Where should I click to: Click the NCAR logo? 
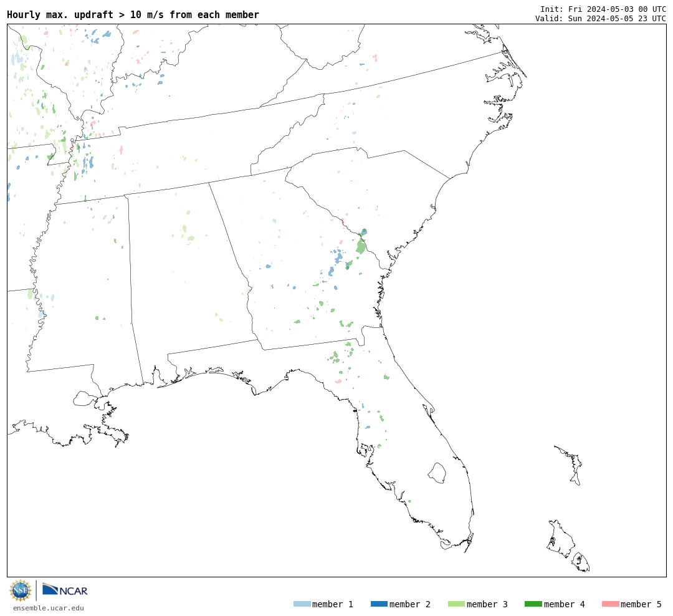pos(65,589)
